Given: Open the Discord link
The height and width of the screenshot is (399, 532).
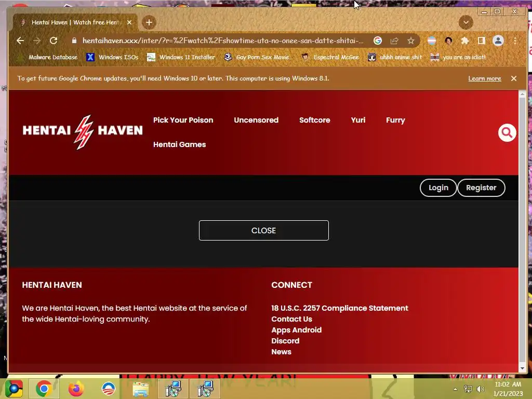Looking at the screenshot, I should [x=285, y=341].
